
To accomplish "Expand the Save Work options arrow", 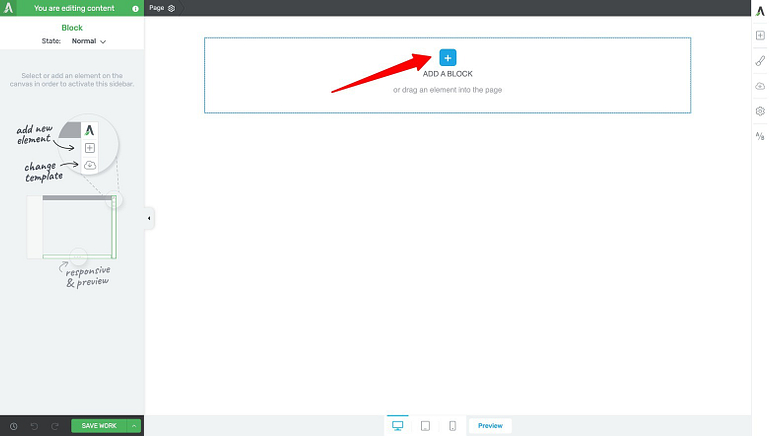I will 134,426.
